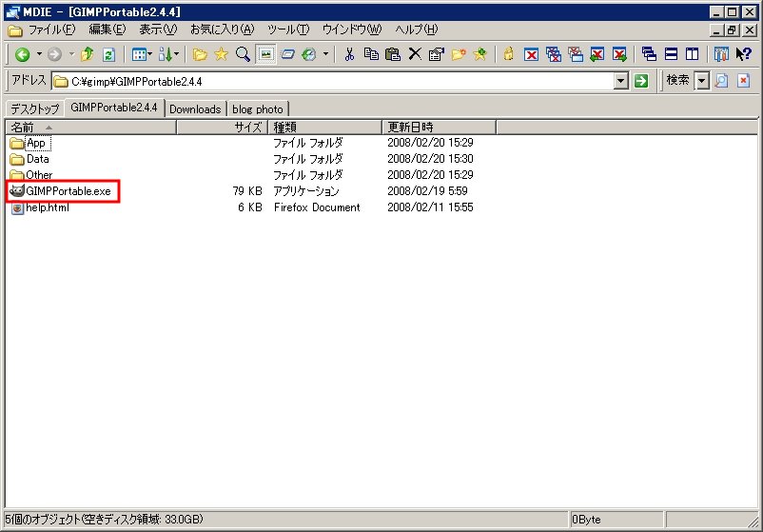763x532 pixels.
Task: Click the address field C:¥gimp¥GIMPPortable2.4.4
Action: click(x=332, y=81)
